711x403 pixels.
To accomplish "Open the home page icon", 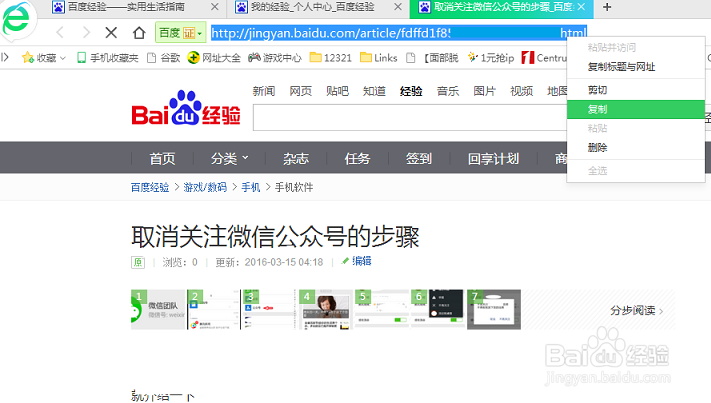I will pyautogui.click(x=139, y=33).
